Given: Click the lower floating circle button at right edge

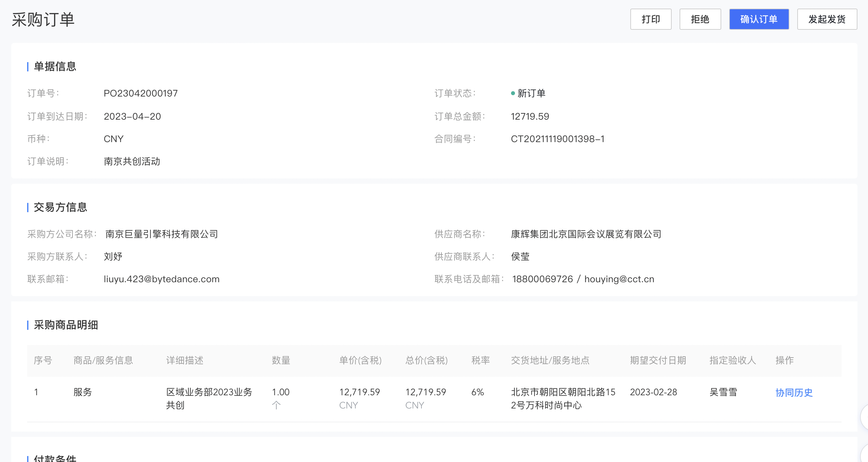Looking at the screenshot, I should point(865,454).
